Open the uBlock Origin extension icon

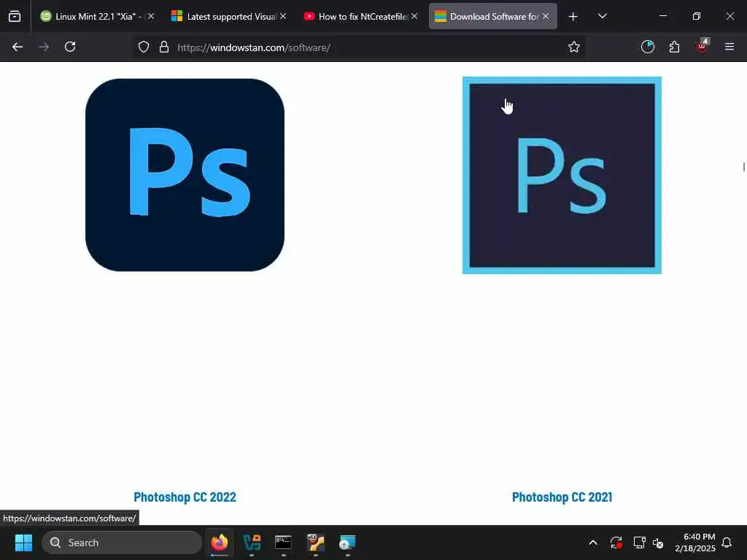(x=702, y=46)
